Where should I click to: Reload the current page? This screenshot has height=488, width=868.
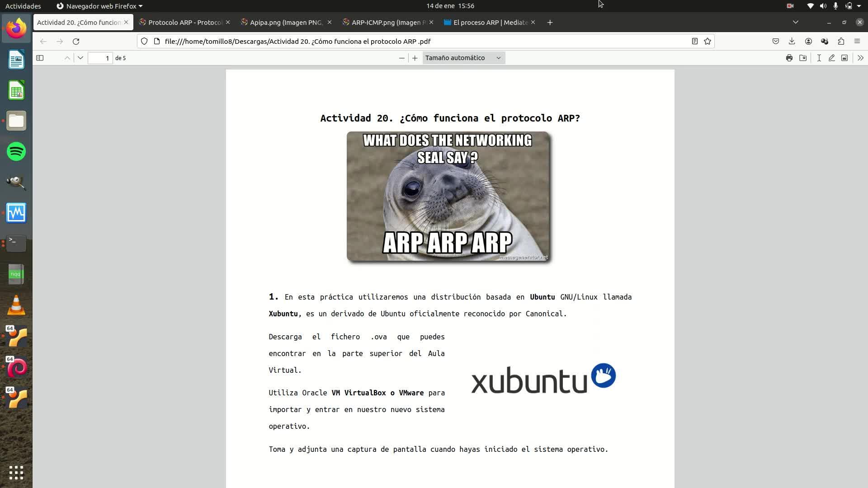click(76, 41)
